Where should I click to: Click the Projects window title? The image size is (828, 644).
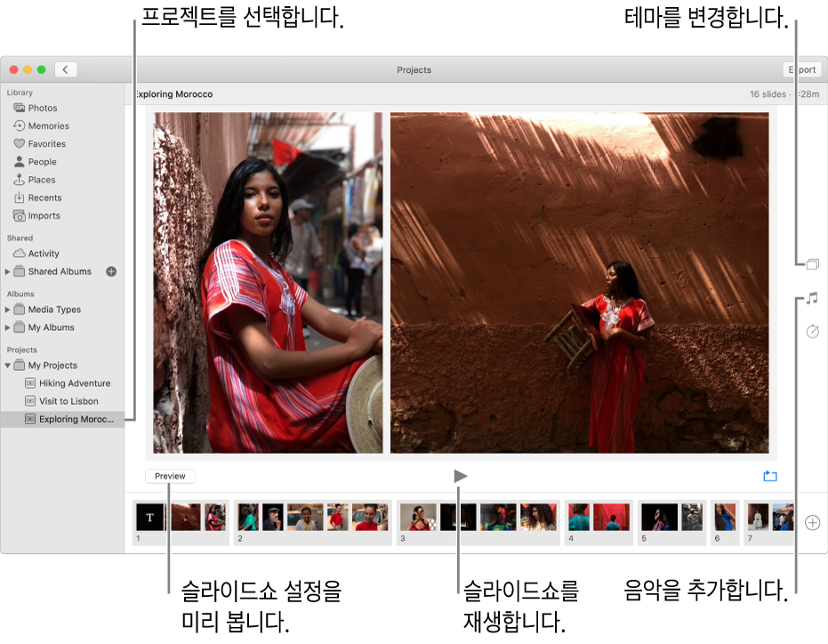click(414, 69)
